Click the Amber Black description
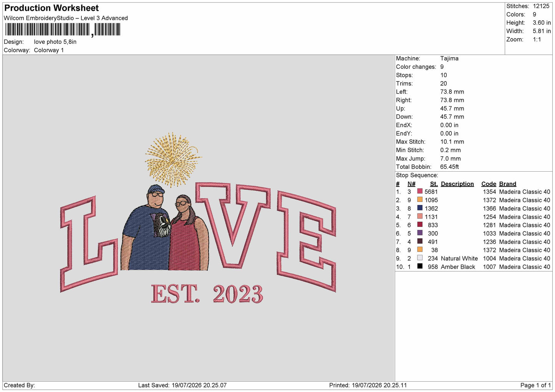Image resolution: width=555 pixels, height=392 pixels. coord(458,267)
